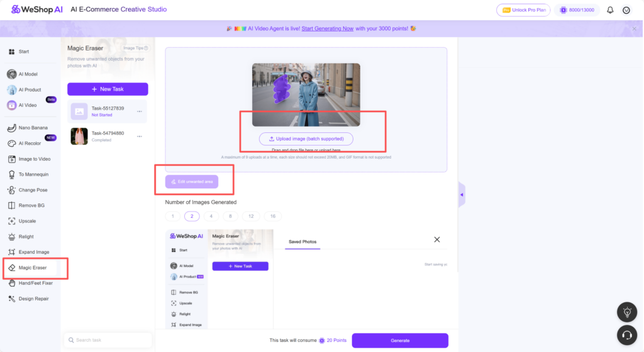Dismiss the AI Video Agent banner
644x352 pixels.
point(634,29)
